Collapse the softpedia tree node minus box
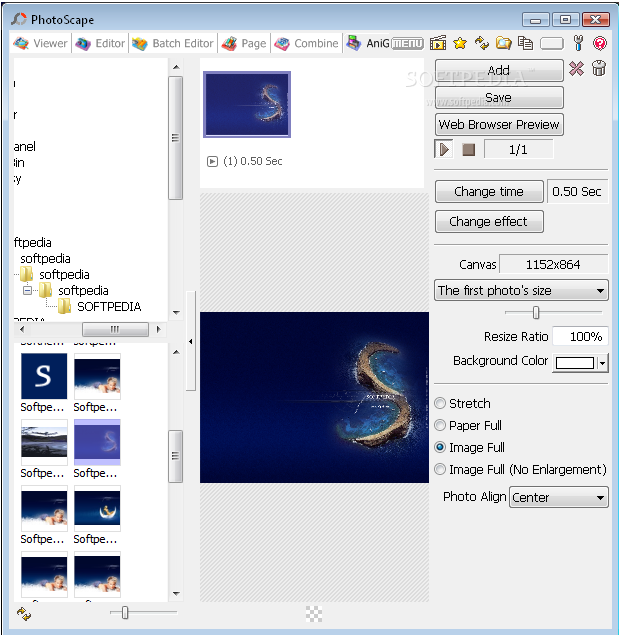Viewport: 619px width, 635px height. 27,290
